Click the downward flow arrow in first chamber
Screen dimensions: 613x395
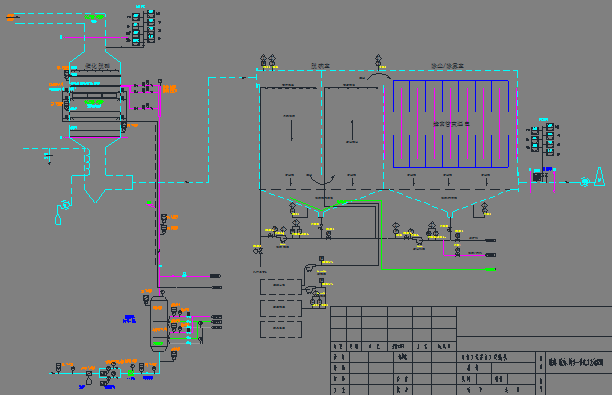[291, 131]
